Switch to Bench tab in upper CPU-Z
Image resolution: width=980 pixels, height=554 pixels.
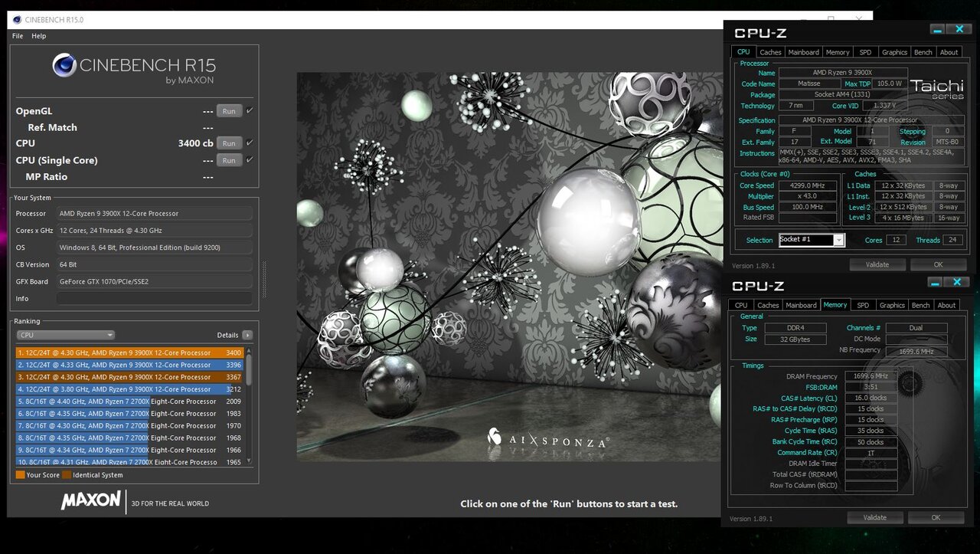coord(923,52)
